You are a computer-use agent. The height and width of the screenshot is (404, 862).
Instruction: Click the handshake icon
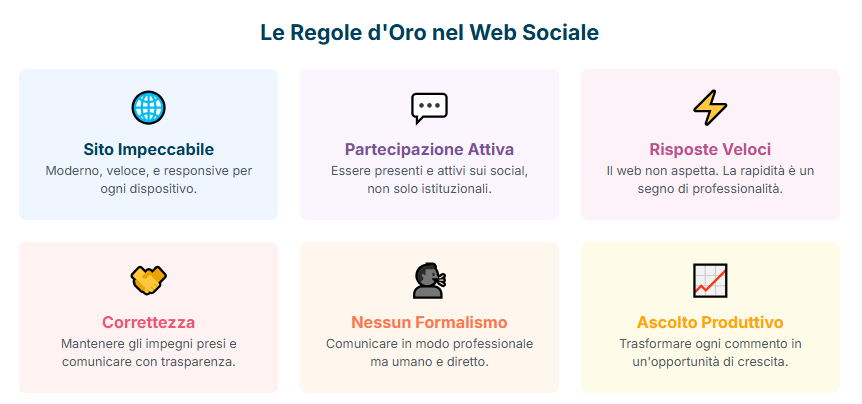(x=149, y=280)
